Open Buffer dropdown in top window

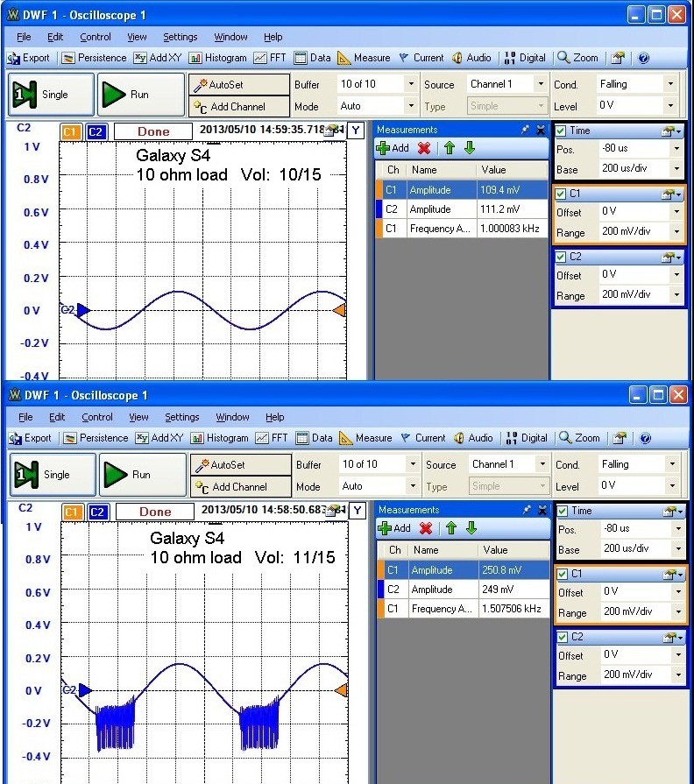[411, 84]
